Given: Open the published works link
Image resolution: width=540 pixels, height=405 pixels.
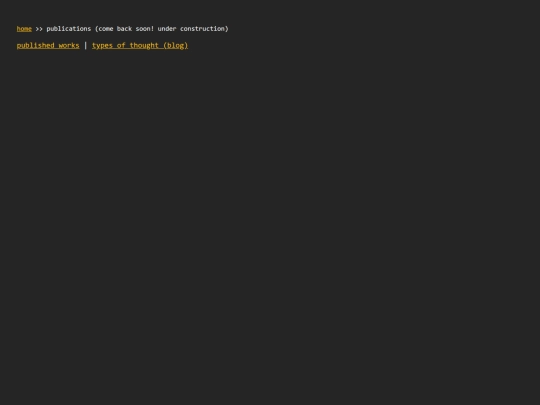Looking at the screenshot, I should (x=48, y=45).
